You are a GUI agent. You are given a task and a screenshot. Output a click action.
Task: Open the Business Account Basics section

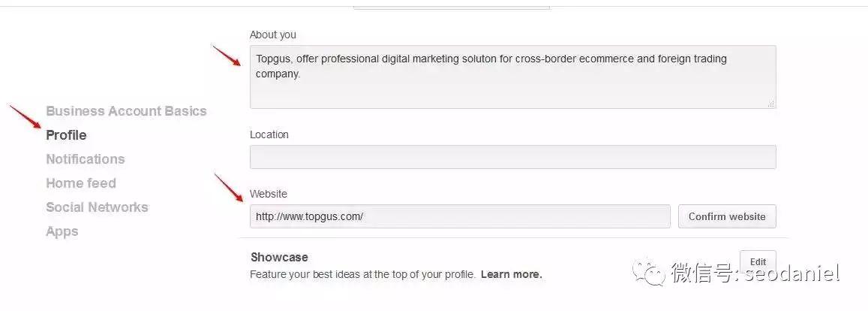click(x=126, y=111)
